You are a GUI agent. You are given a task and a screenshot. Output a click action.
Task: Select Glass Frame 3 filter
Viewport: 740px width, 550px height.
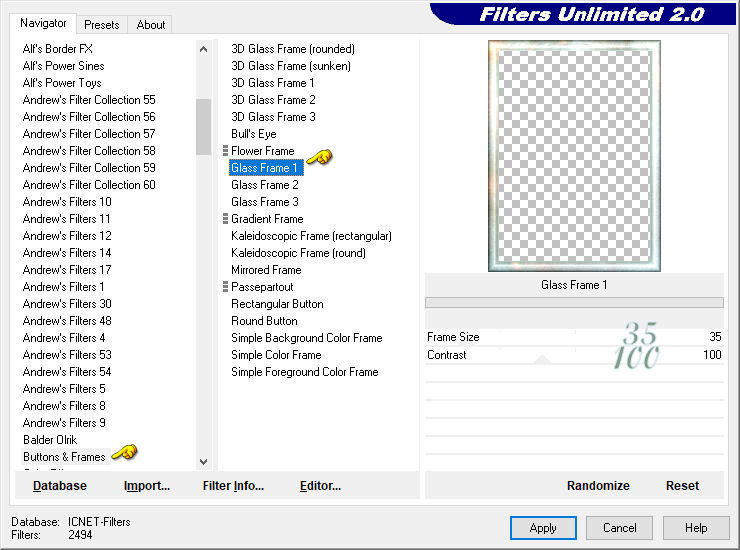tap(265, 202)
